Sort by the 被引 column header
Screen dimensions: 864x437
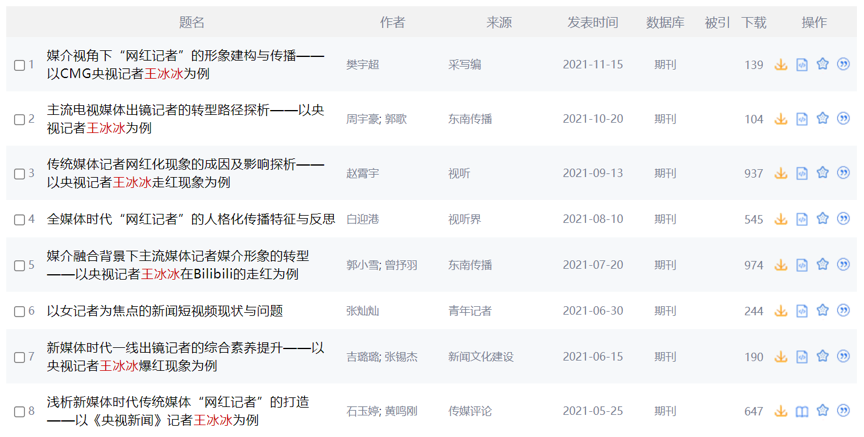[x=717, y=22]
